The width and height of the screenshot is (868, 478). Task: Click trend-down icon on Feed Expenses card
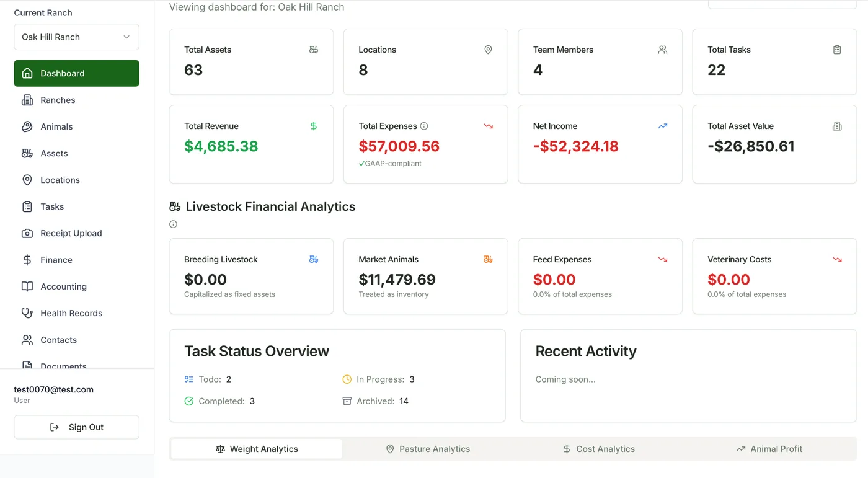(x=663, y=259)
